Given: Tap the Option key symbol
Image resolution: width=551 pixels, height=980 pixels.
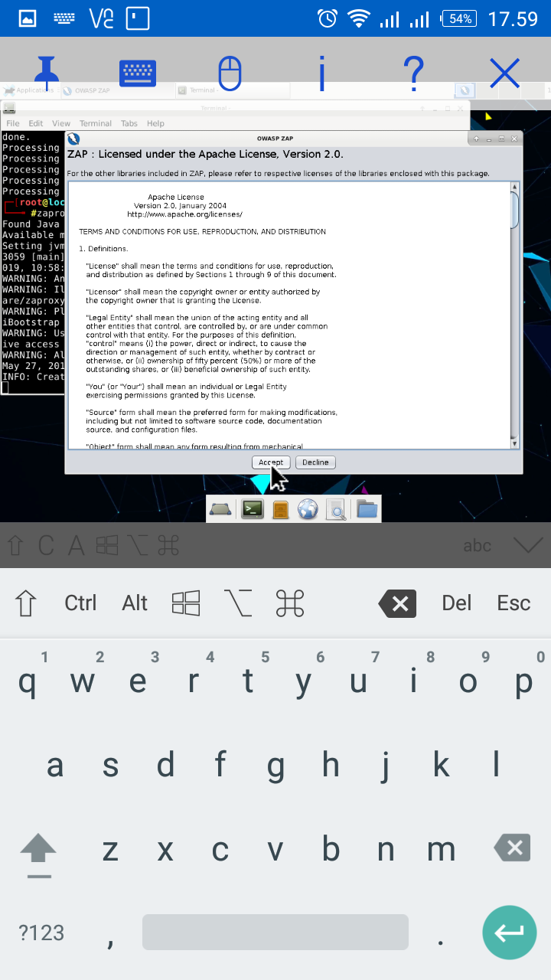Looking at the screenshot, I should point(238,603).
